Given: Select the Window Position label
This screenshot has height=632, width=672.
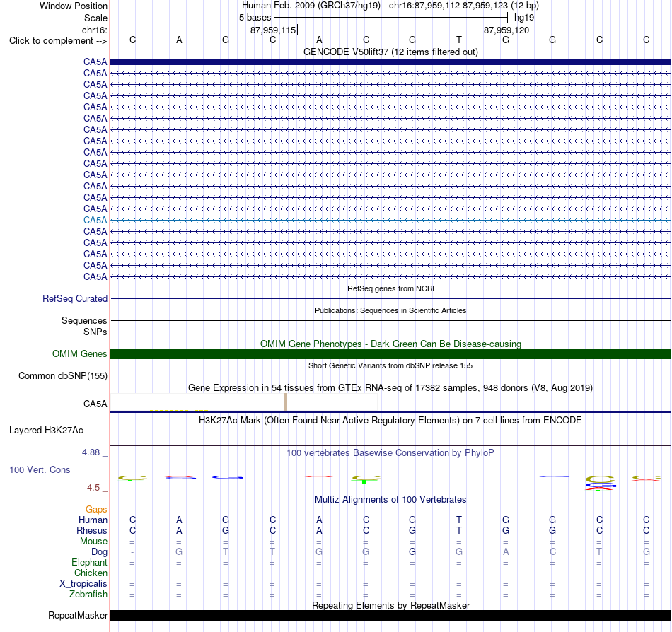Looking at the screenshot, I should (74, 6).
